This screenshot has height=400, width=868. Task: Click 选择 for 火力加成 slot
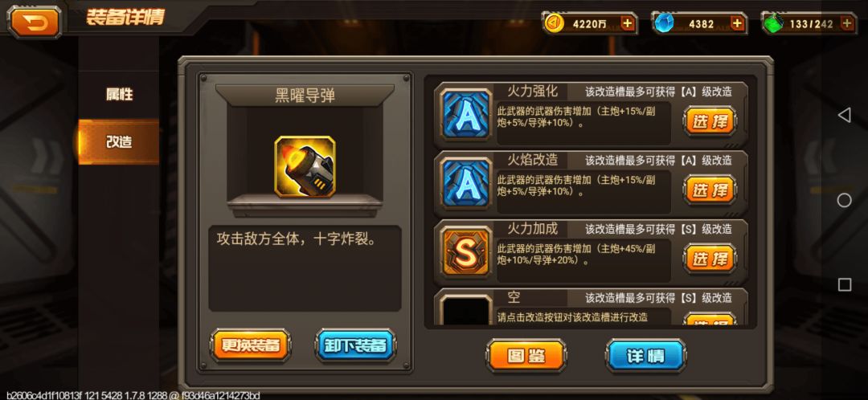tap(710, 259)
